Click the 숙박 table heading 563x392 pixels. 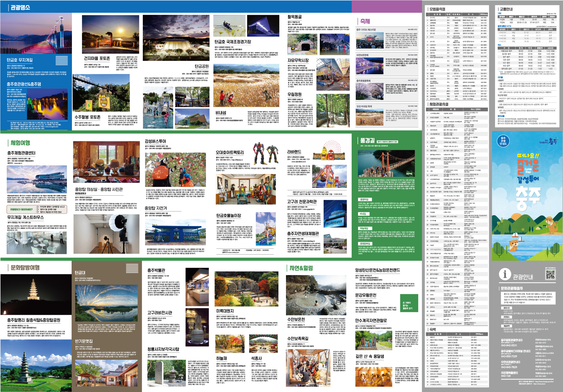click(433, 329)
